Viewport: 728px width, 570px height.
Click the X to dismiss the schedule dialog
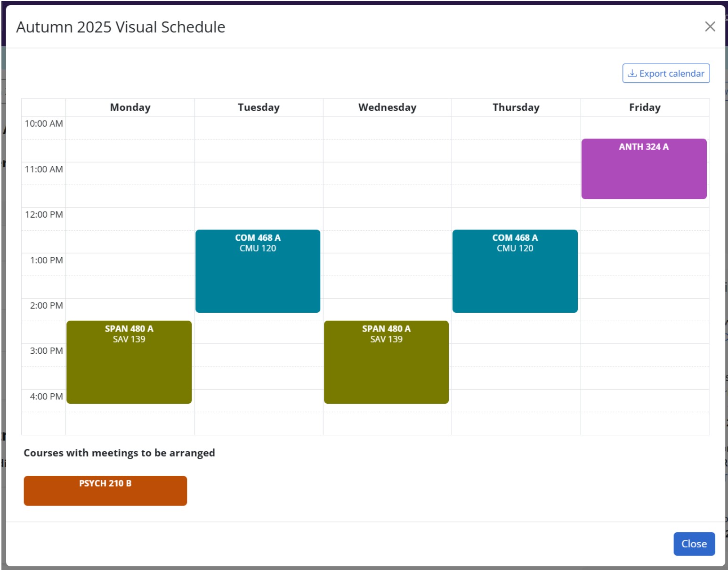click(x=710, y=27)
